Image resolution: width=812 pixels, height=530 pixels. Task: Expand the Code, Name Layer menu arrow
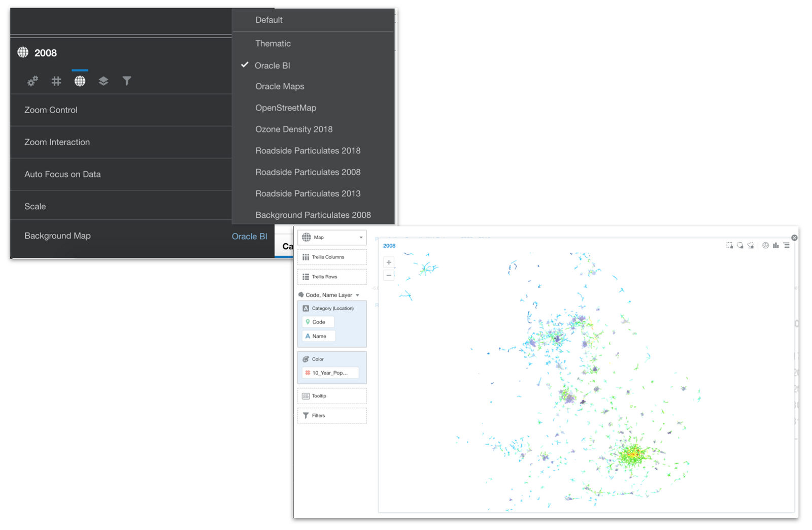(x=357, y=295)
